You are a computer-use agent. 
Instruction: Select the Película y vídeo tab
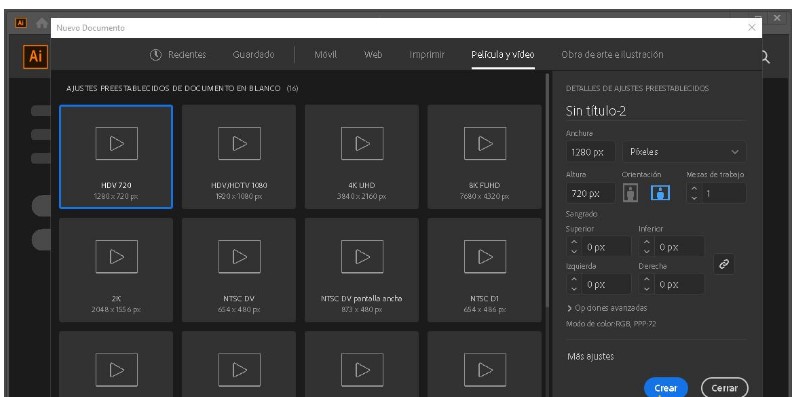tap(503, 55)
